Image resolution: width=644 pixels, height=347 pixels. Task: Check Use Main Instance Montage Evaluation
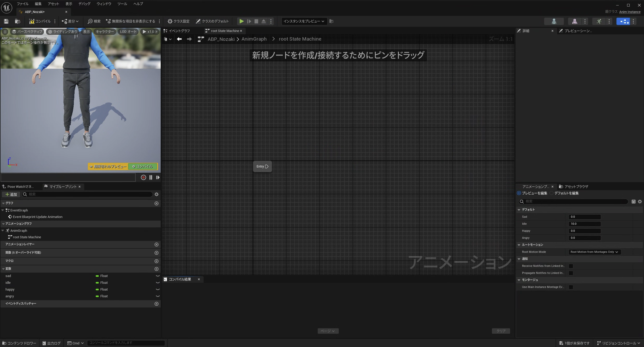pyautogui.click(x=571, y=287)
